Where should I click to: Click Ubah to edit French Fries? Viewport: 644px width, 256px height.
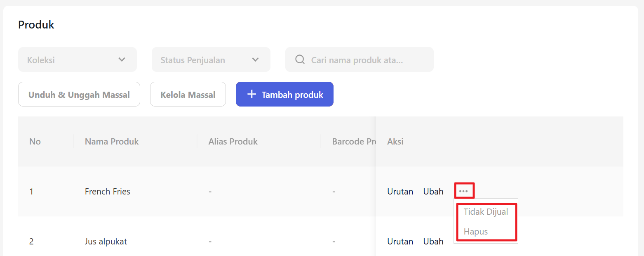(433, 192)
